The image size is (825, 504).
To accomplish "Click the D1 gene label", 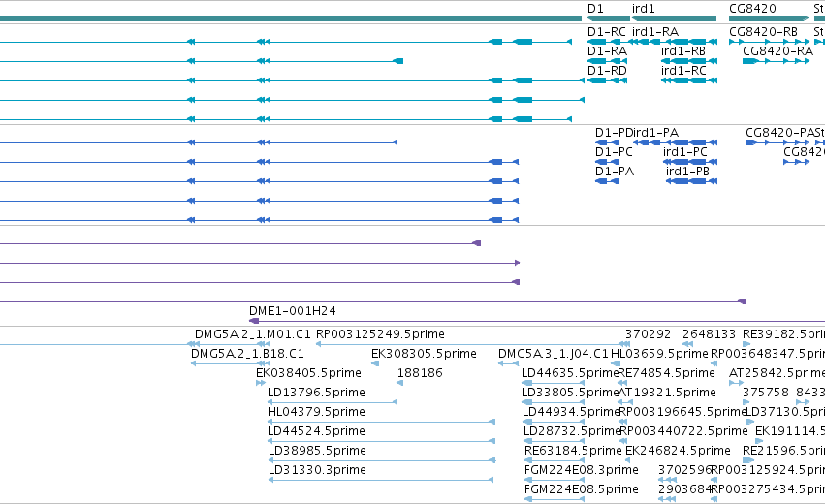I will click(x=595, y=9).
